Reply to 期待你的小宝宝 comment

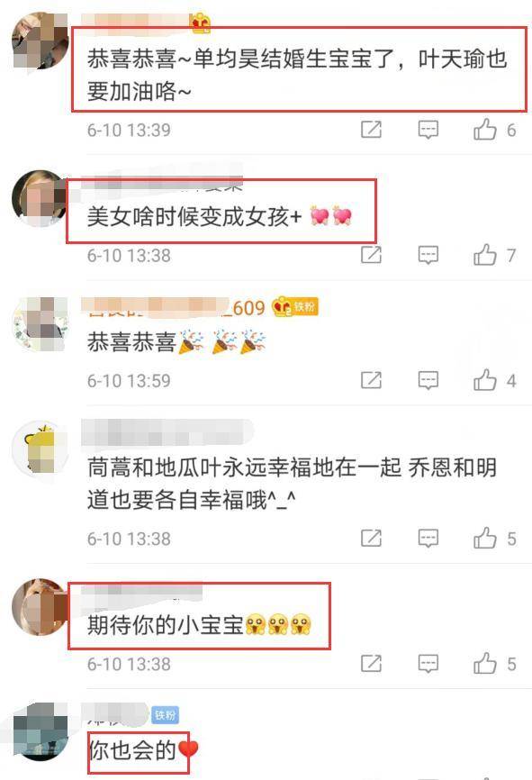coord(428,664)
